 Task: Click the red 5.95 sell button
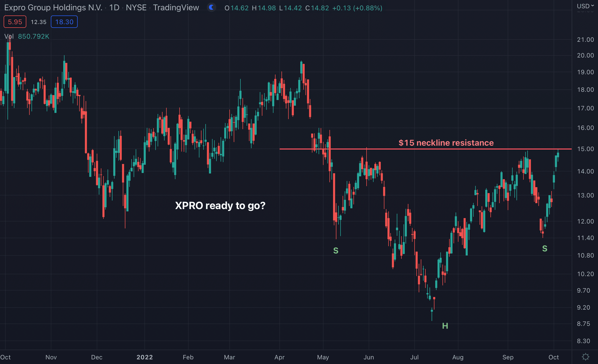pos(15,22)
